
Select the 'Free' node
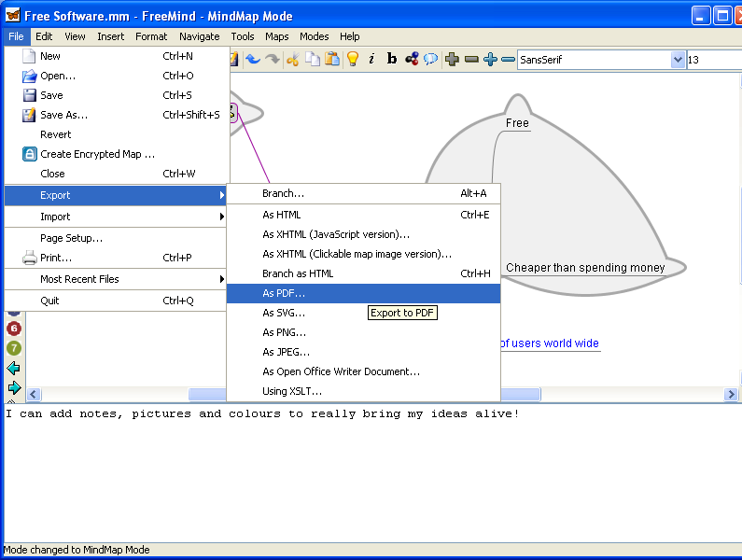tap(517, 123)
